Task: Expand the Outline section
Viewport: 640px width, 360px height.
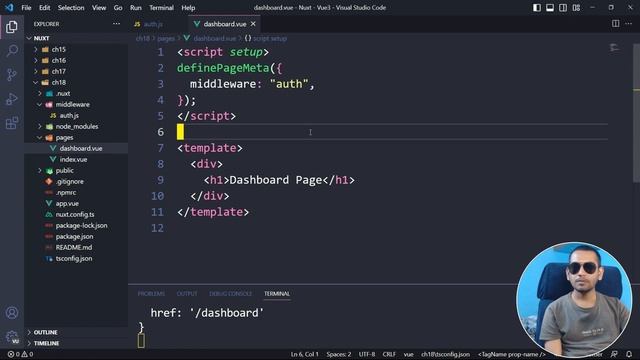Action: [x=76, y=332]
